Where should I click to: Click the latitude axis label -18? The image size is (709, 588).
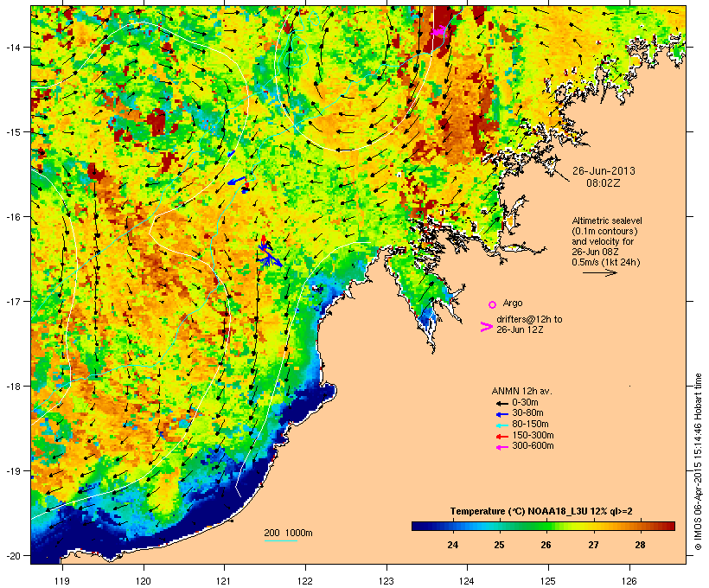(13, 386)
